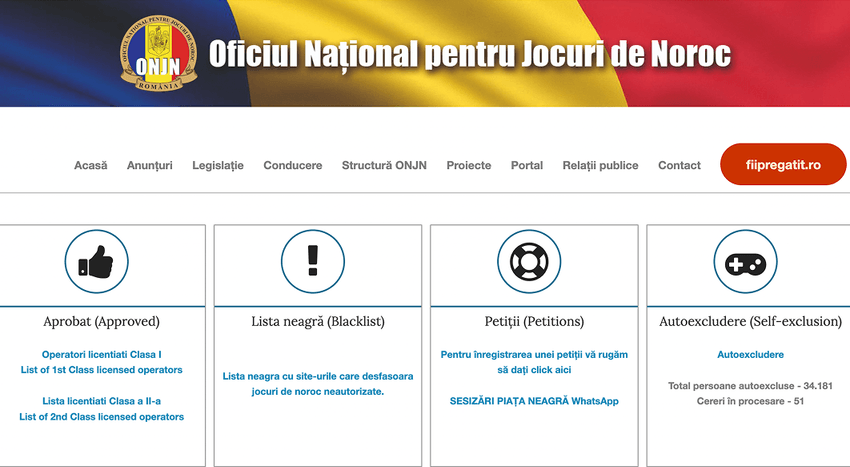
Task: Click the thumbs-up Approved icon
Action: (97, 262)
